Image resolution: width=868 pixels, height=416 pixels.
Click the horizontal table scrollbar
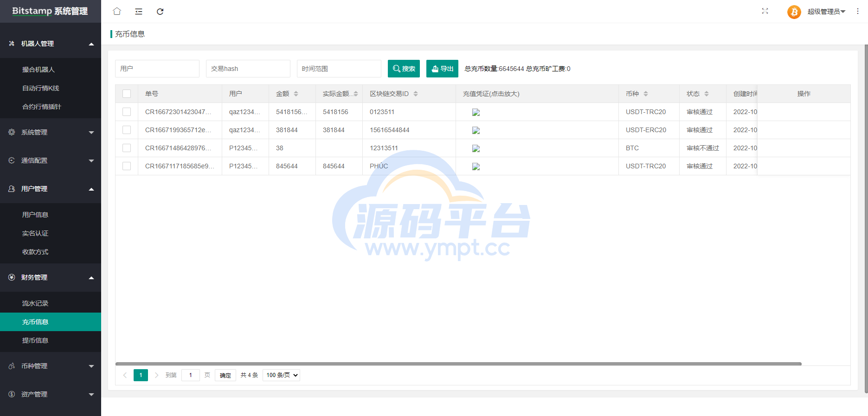click(x=458, y=364)
